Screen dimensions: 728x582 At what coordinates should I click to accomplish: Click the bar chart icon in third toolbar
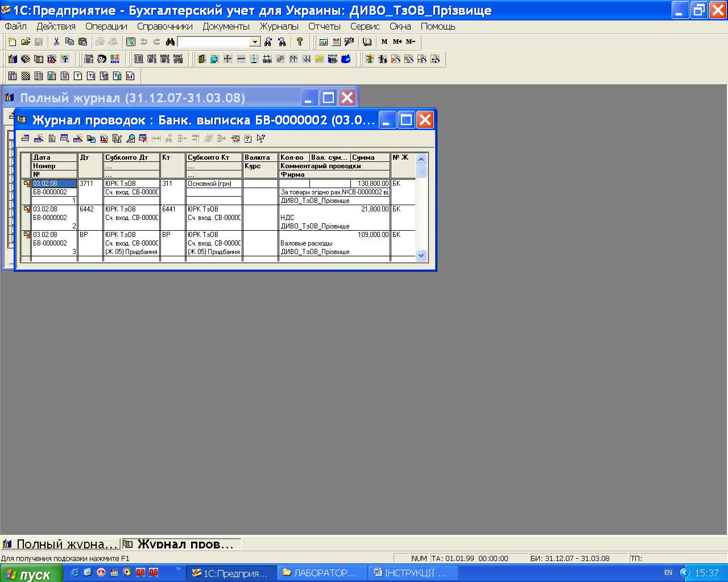click(x=130, y=76)
